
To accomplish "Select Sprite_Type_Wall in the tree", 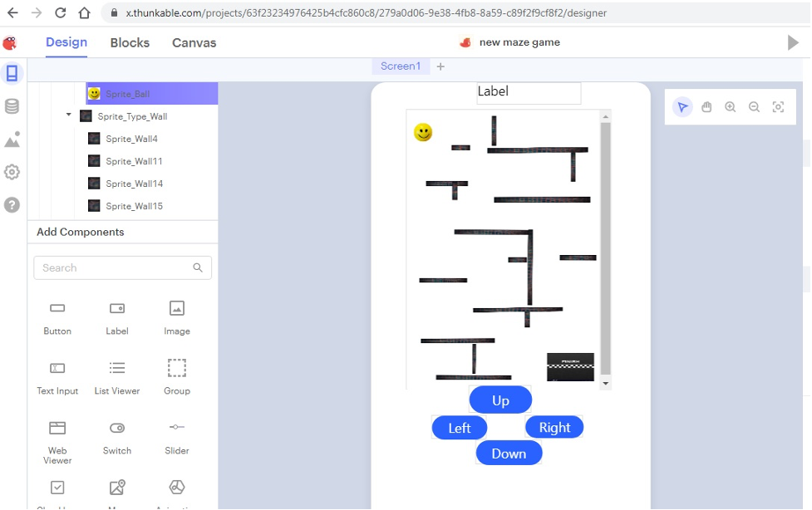I will click(132, 116).
